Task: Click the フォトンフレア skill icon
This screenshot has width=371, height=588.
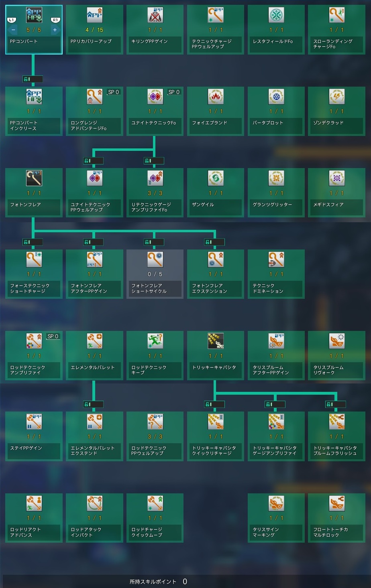Action: tap(34, 178)
